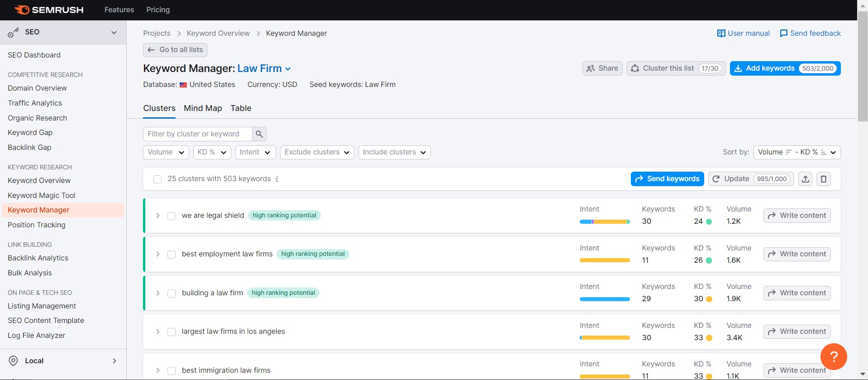Screen dimensions: 868x380
Task: Click the Semrush logo in header
Action: (x=49, y=10)
